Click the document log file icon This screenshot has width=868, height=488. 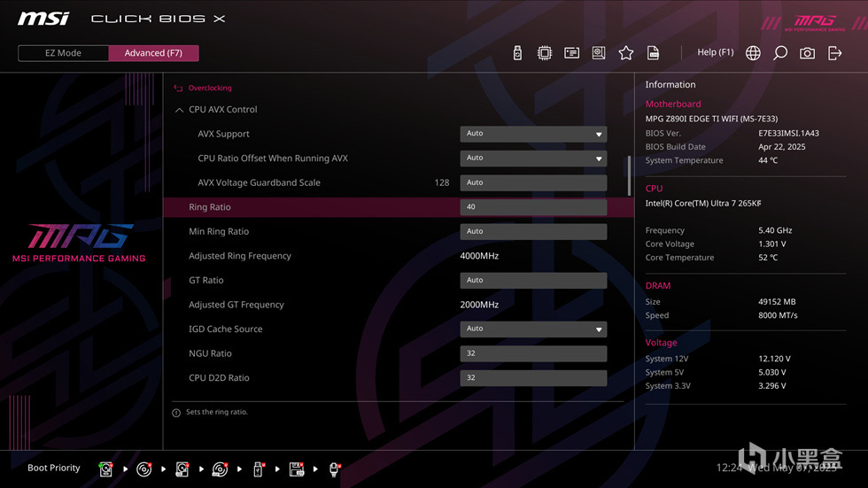[x=654, y=52]
